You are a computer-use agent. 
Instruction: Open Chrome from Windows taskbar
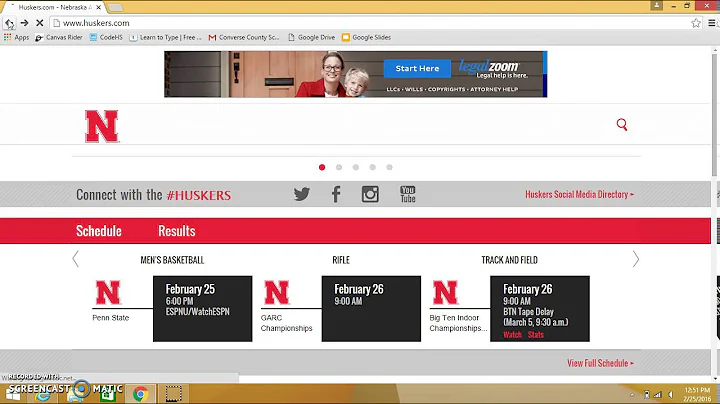(141, 394)
